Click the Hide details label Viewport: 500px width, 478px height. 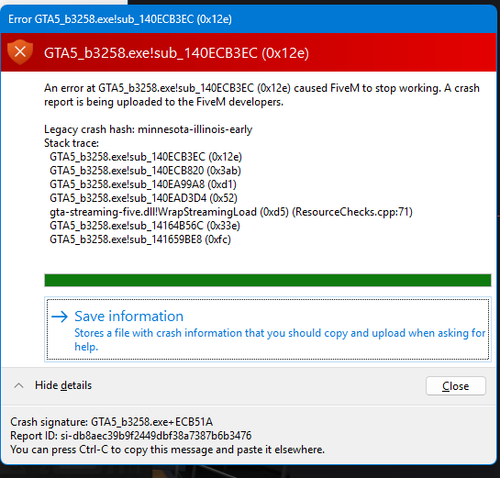[63, 385]
